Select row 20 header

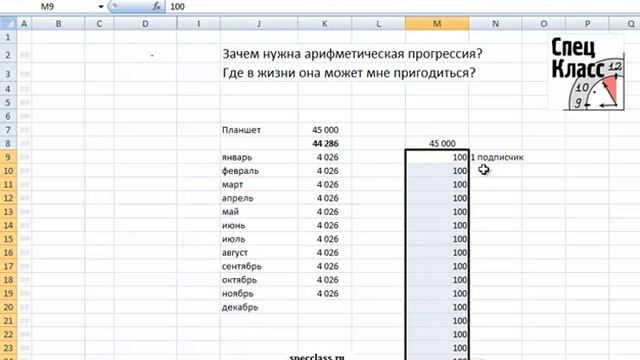(x=8, y=307)
